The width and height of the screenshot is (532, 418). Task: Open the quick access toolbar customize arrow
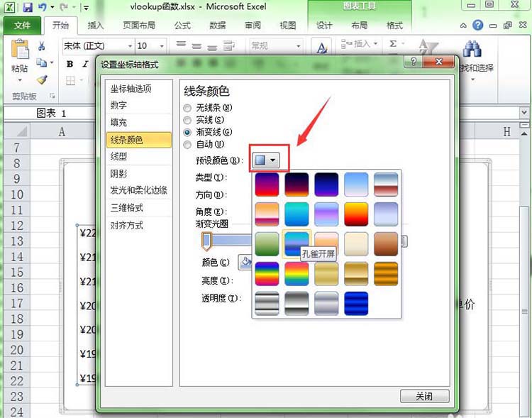click(x=86, y=8)
